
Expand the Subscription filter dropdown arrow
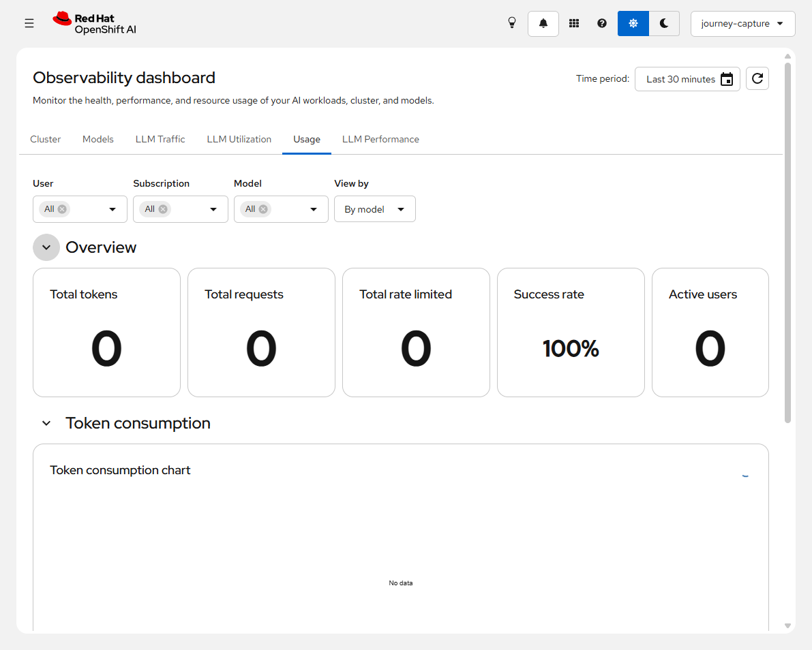(x=213, y=209)
